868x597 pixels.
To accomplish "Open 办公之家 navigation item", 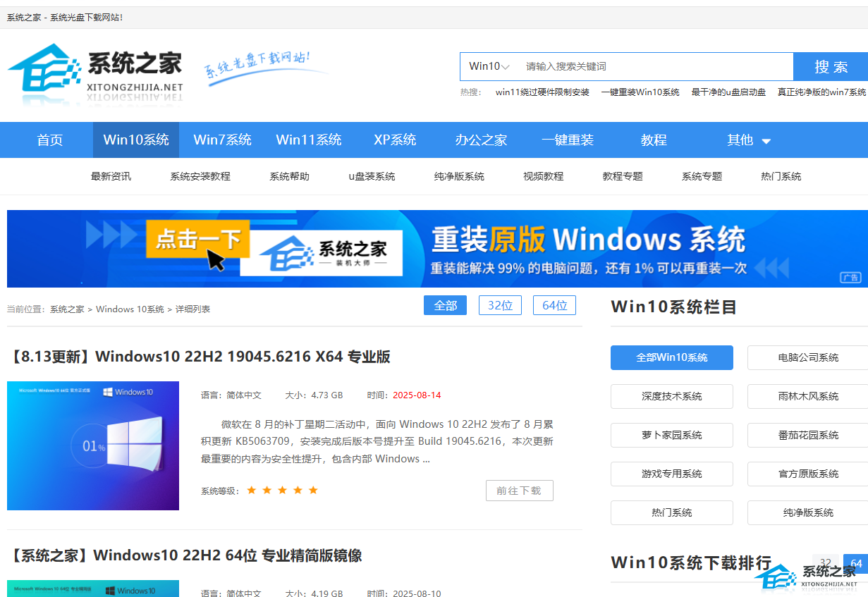I will pyautogui.click(x=481, y=140).
